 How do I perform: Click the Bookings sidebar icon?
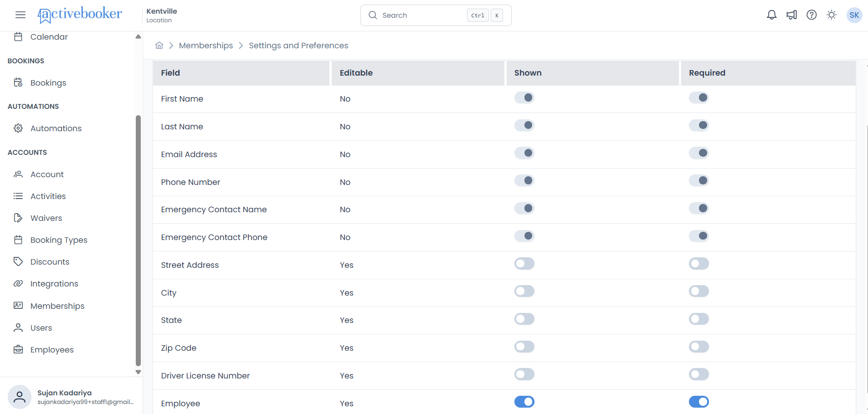[x=18, y=82]
